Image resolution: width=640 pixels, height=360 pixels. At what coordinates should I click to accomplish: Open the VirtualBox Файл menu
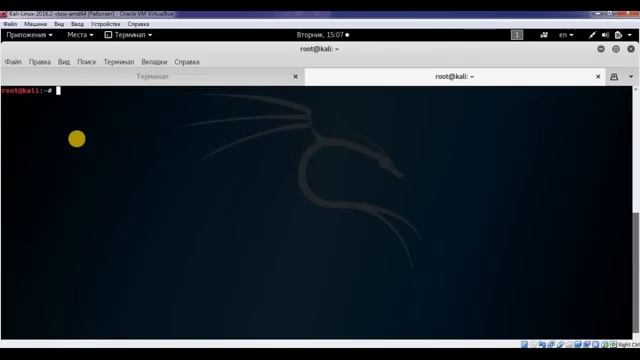pos(10,24)
